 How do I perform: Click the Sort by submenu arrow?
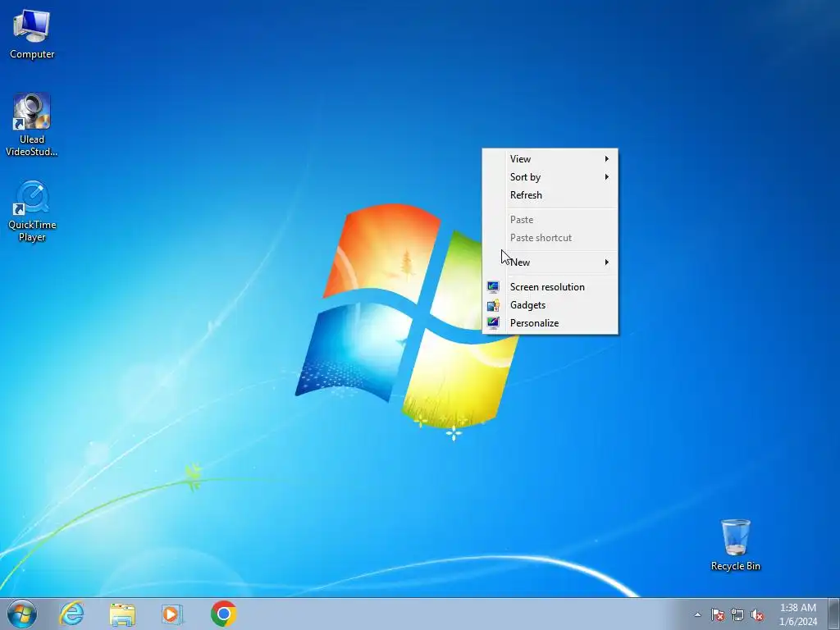[607, 177]
